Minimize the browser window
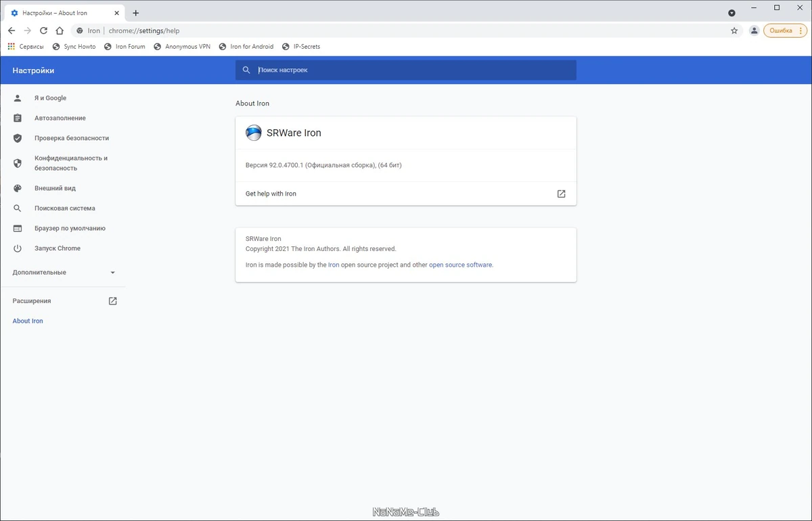The image size is (812, 521). pyautogui.click(x=753, y=8)
